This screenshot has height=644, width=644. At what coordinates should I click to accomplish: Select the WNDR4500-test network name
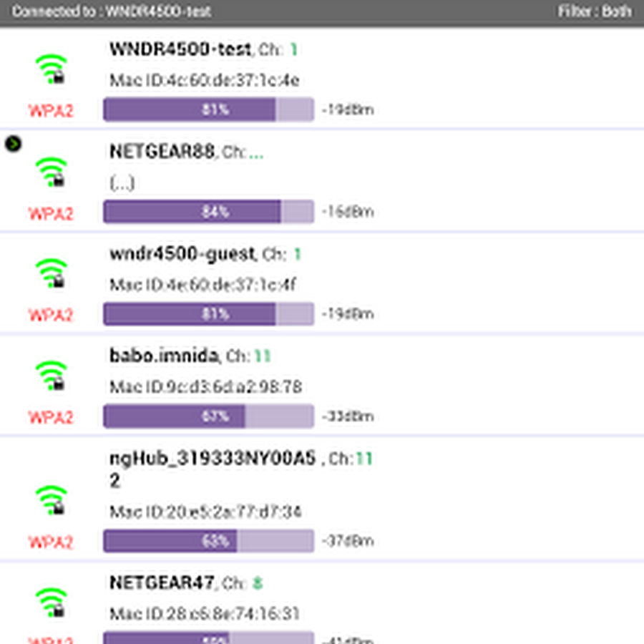tap(180, 49)
